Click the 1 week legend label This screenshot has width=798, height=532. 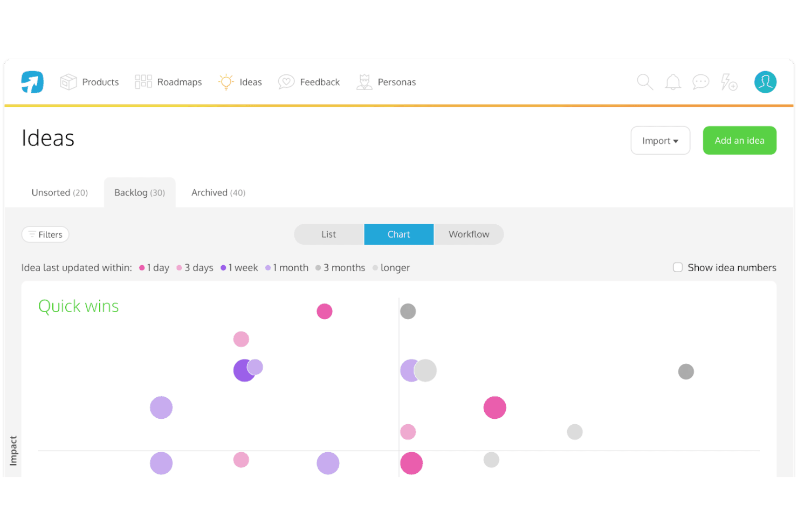[x=243, y=268]
